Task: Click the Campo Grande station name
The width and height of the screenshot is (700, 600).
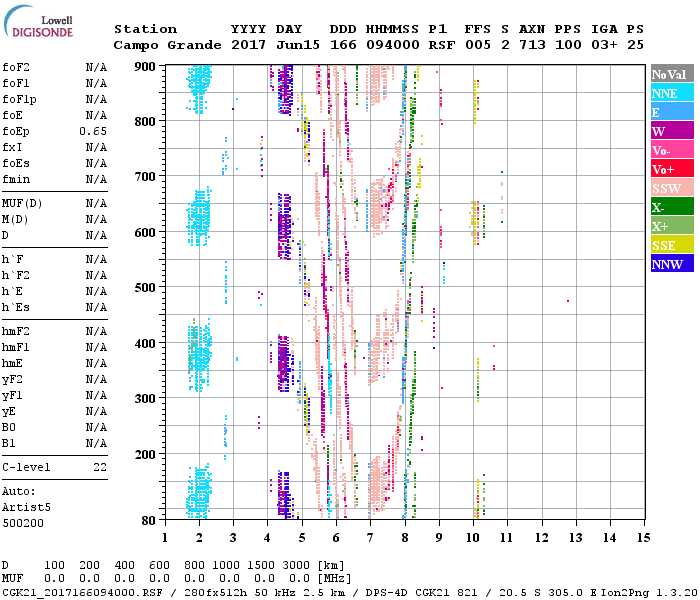Action: tap(165, 45)
